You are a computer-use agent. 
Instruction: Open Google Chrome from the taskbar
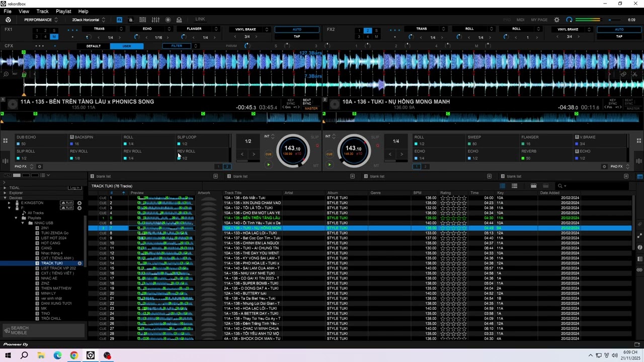pos(74,355)
